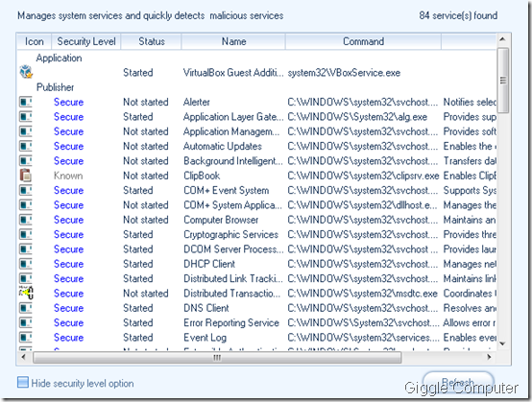The image size is (532, 402).
Task: Select the COM+ Event System name
Action: coord(227,191)
